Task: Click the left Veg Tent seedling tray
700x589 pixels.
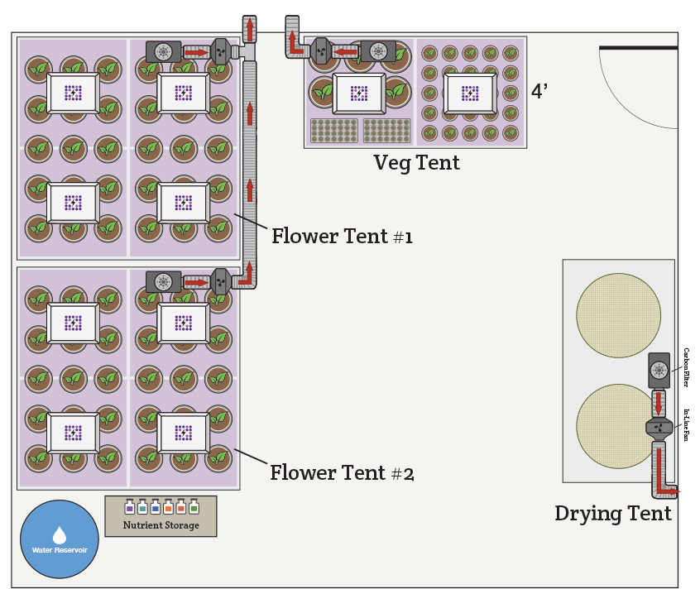Action: 334,131
